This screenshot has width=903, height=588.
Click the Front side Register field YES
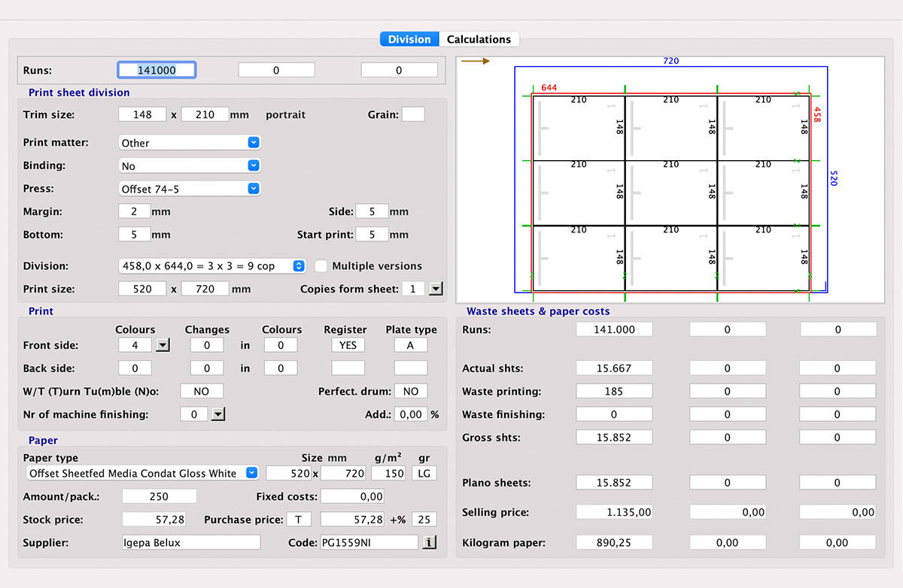[x=348, y=345]
